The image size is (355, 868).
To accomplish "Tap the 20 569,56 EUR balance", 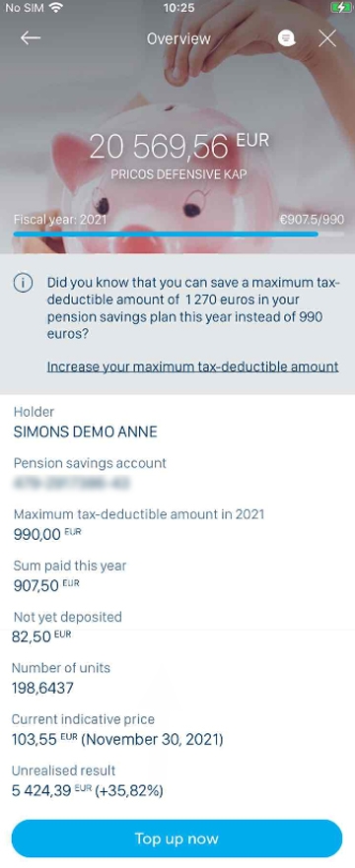I will (178, 147).
